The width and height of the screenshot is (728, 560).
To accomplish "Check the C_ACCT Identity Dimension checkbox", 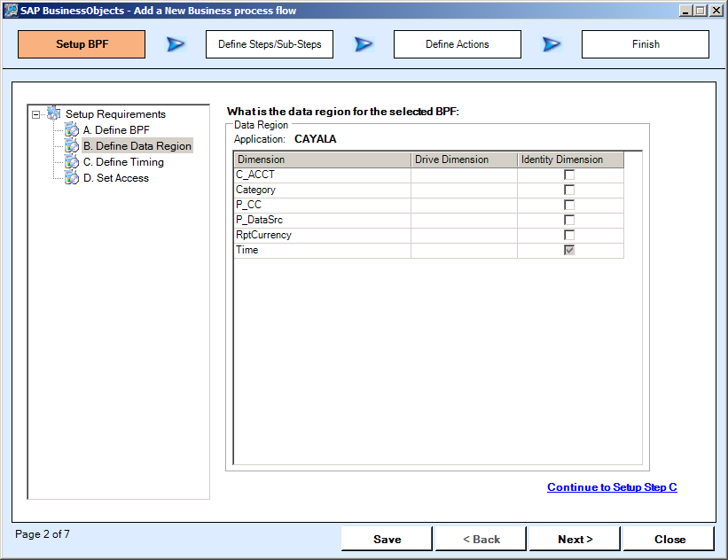I will 569,175.
